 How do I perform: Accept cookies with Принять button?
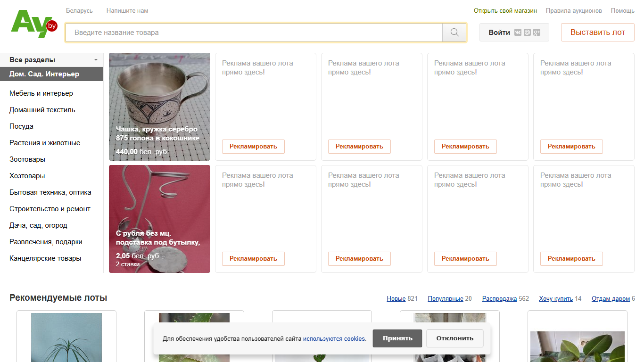click(x=397, y=338)
